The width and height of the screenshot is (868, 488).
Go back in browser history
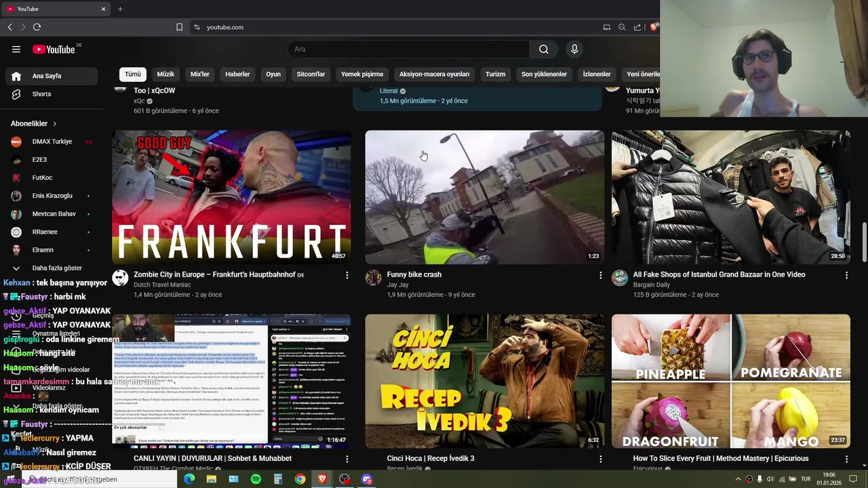coord(9,27)
